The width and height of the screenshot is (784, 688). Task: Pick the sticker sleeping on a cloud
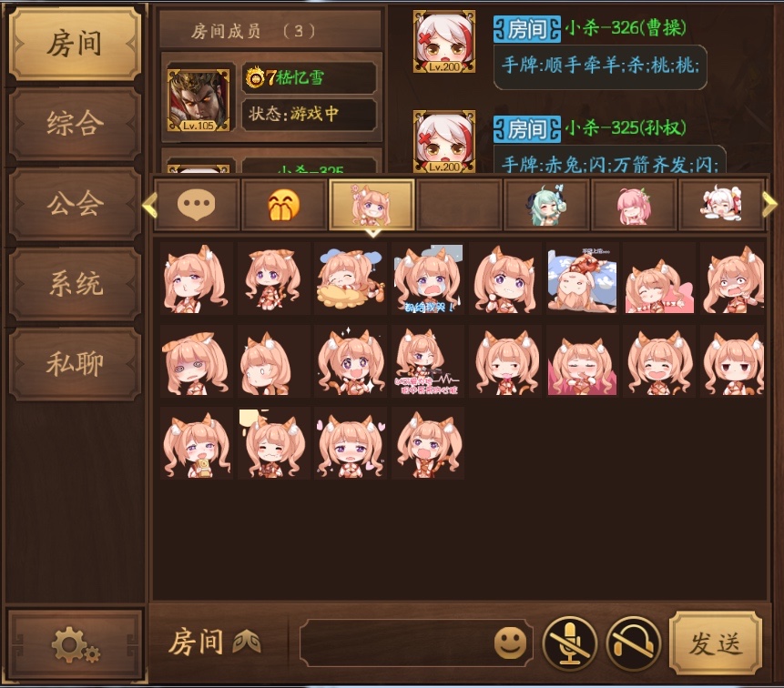[x=351, y=278]
